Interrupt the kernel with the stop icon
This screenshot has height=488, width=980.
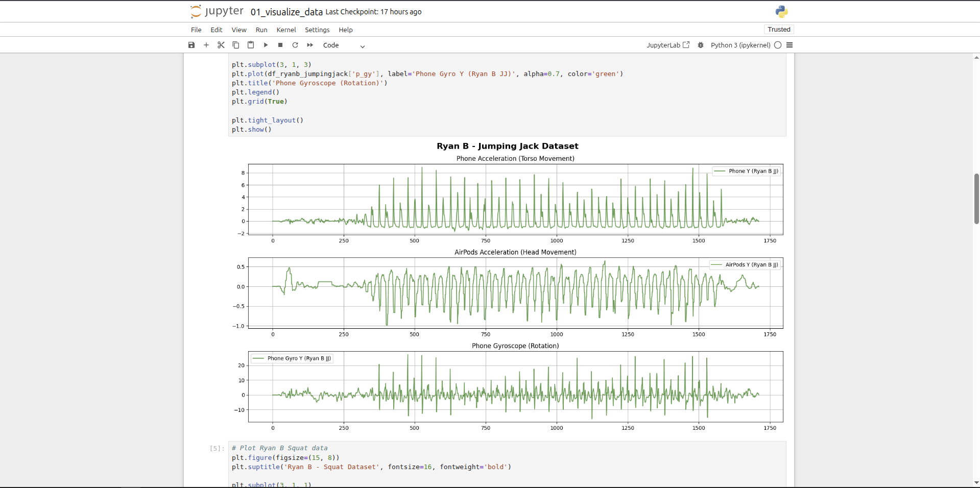280,45
